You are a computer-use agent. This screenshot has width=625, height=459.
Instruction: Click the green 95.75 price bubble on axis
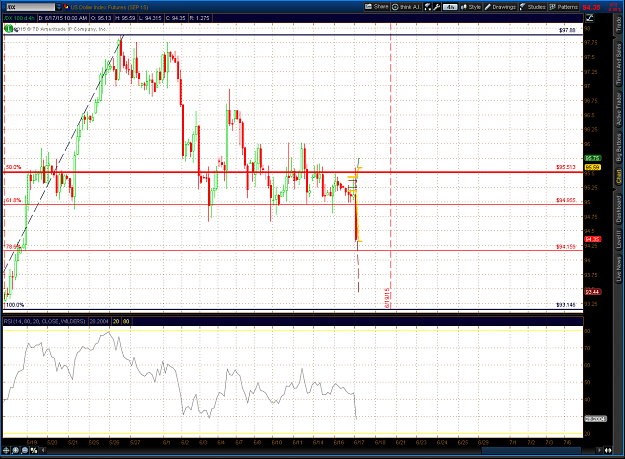(593, 158)
